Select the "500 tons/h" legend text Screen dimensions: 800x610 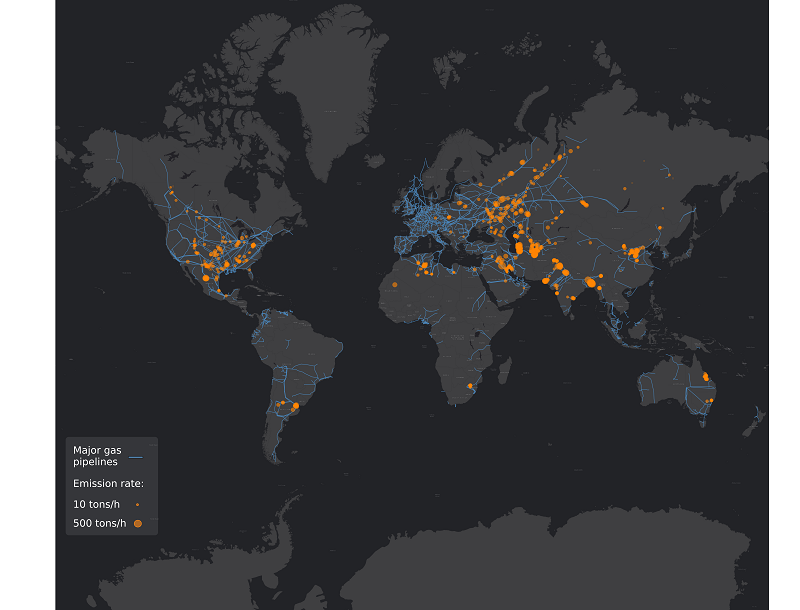click(x=99, y=523)
